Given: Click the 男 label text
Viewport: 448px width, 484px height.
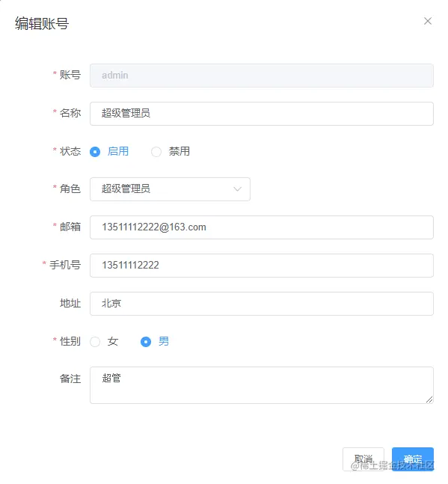Looking at the screenshot, I should 164,341.
